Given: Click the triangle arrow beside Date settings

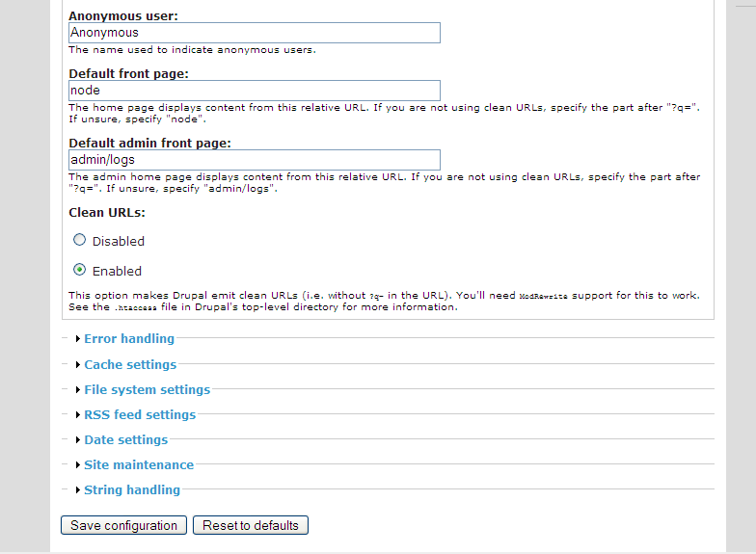Looking at the screenshot, I should [x=78, y=439].
